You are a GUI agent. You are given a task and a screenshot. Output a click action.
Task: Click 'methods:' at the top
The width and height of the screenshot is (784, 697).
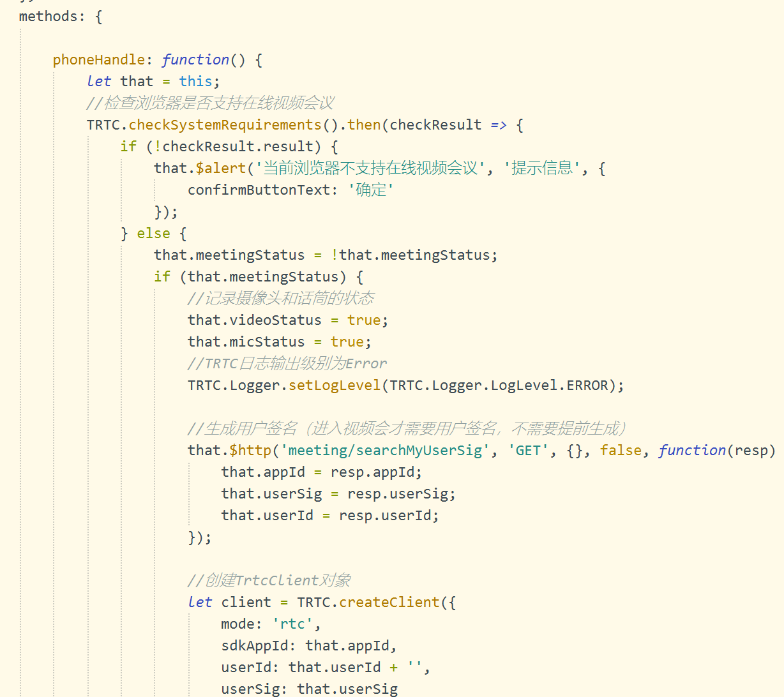point(52,17)
